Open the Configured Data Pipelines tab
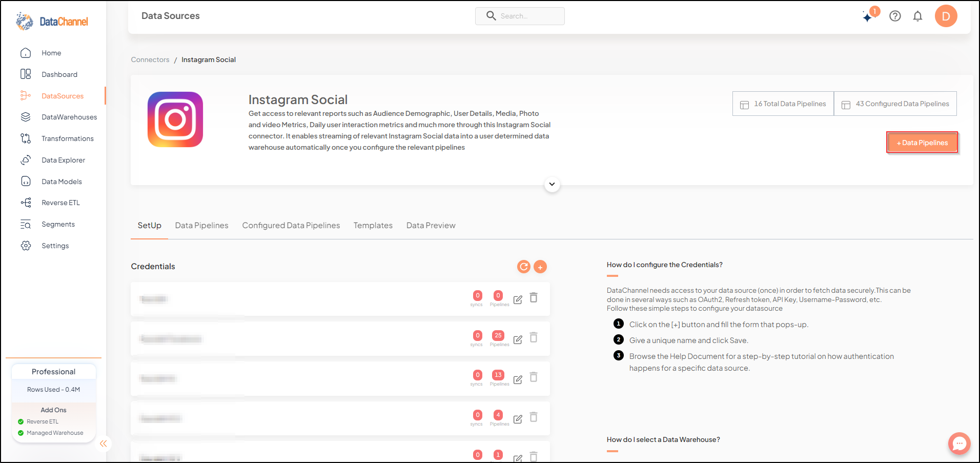This screenshot has height=463, width=980. click(x=291, y=226)
